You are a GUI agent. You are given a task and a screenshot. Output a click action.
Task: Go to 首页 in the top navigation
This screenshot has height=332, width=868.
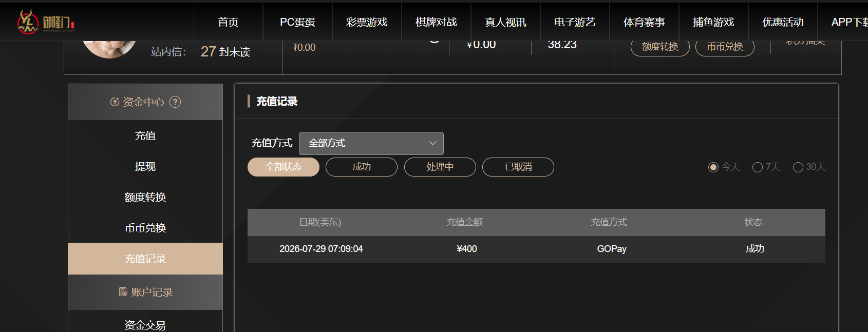click(x=228, y=22)
